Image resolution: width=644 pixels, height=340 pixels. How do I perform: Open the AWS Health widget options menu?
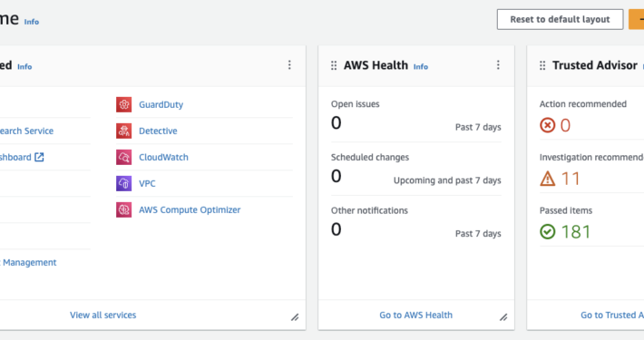click(498, 65)
